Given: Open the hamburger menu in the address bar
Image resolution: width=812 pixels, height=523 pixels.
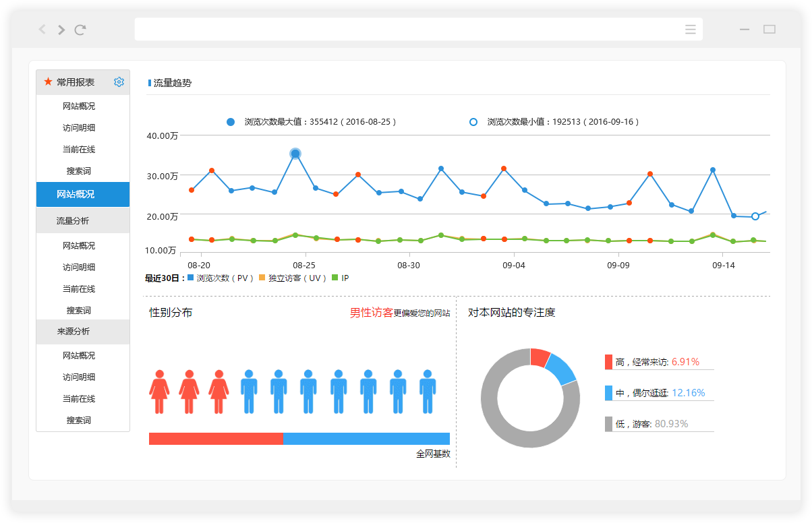Looking at the screenshot, I should [x=690, y=30].
